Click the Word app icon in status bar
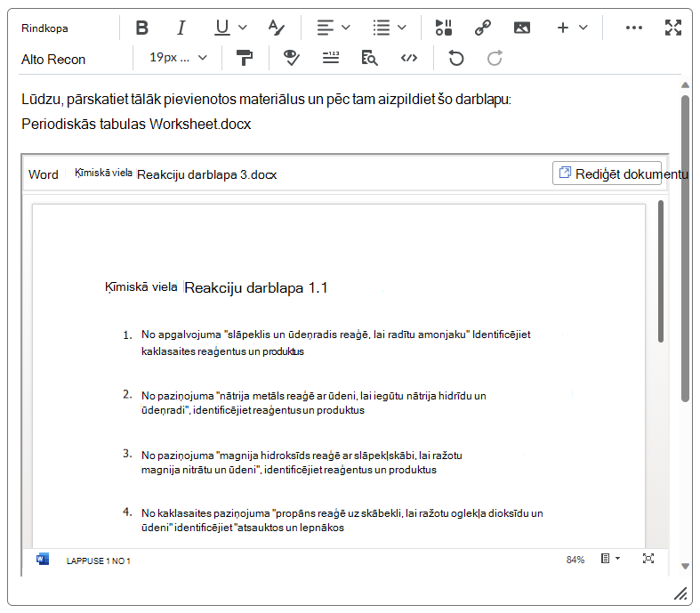700x613 pixels. click(43, 559)
